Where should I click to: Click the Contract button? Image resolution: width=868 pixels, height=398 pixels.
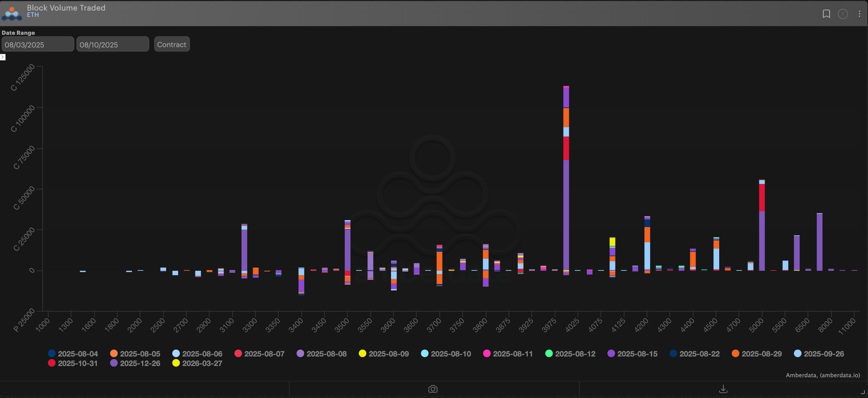tap(172, 44)
